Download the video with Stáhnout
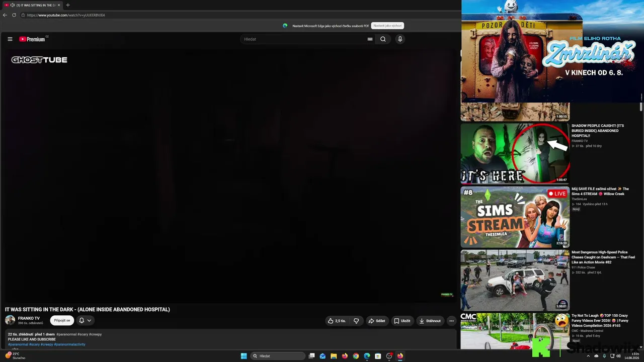Screen dimensions: 644x362 [x=430, y=321]
